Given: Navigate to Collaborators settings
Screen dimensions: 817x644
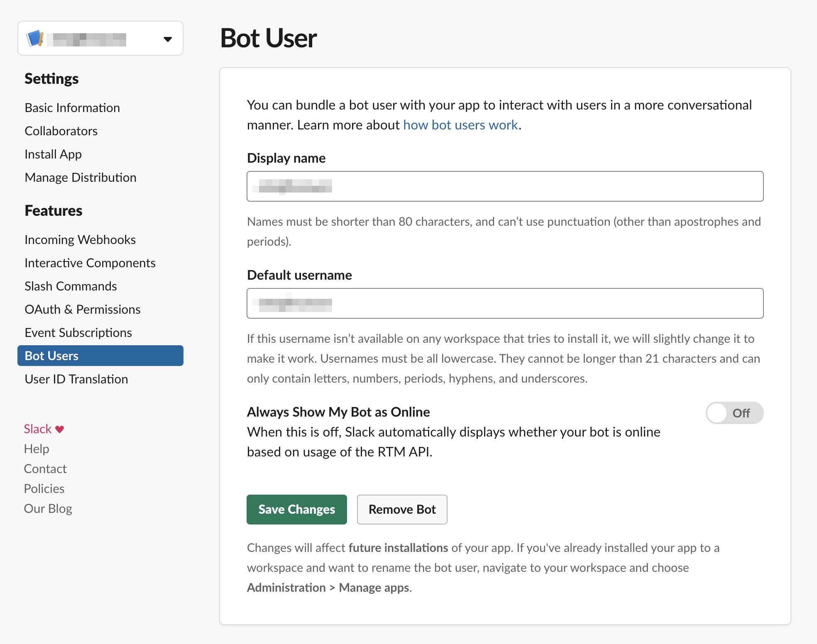Looking at the screenshot, I should (61, 131).
